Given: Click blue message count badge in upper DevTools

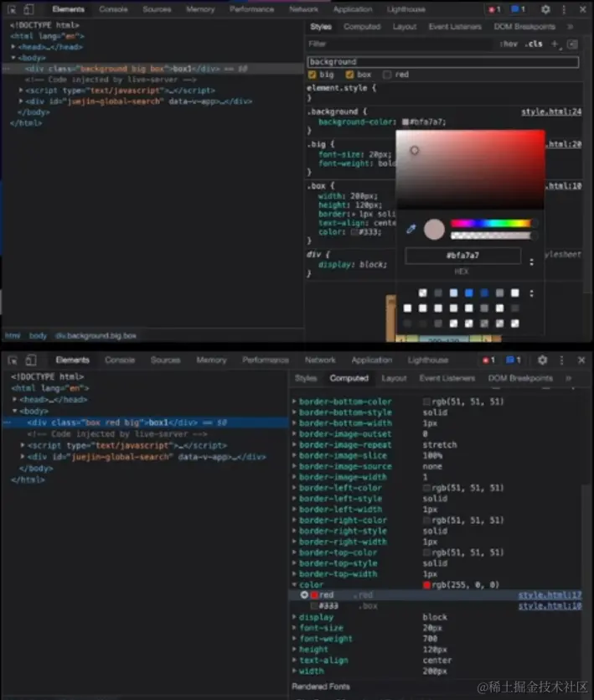Looking at the screenshot, I should (x=518, y=9).
